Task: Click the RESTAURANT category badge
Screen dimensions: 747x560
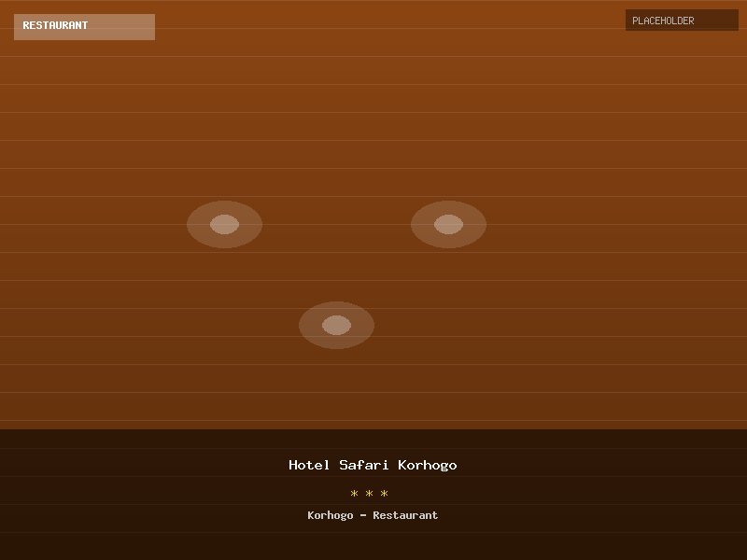Action: (x=84, y=26)
